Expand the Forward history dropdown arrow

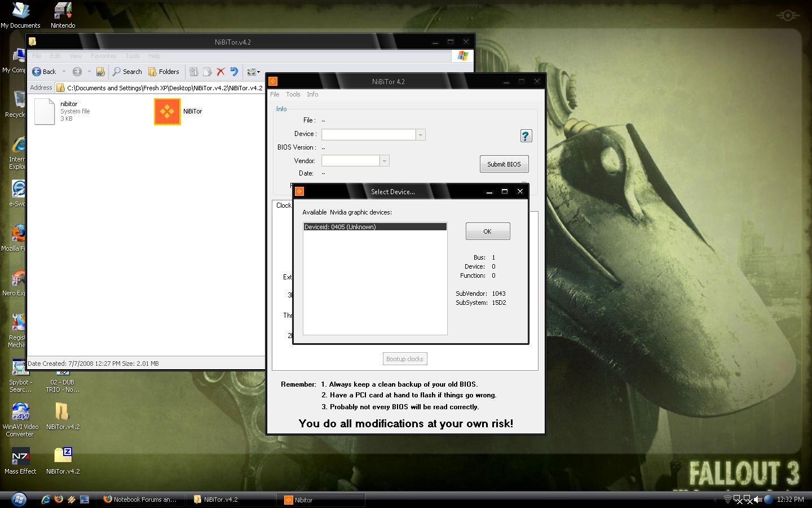point(89,72)
